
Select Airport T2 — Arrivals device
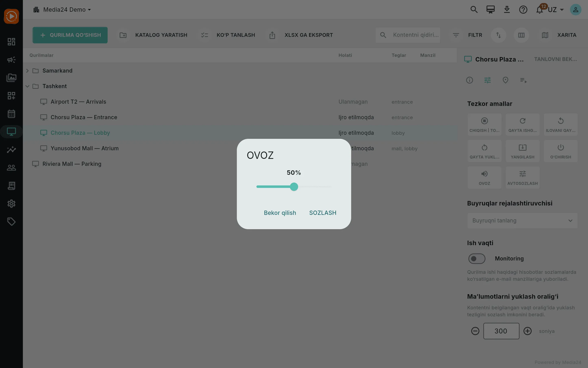tap(240, 102)
